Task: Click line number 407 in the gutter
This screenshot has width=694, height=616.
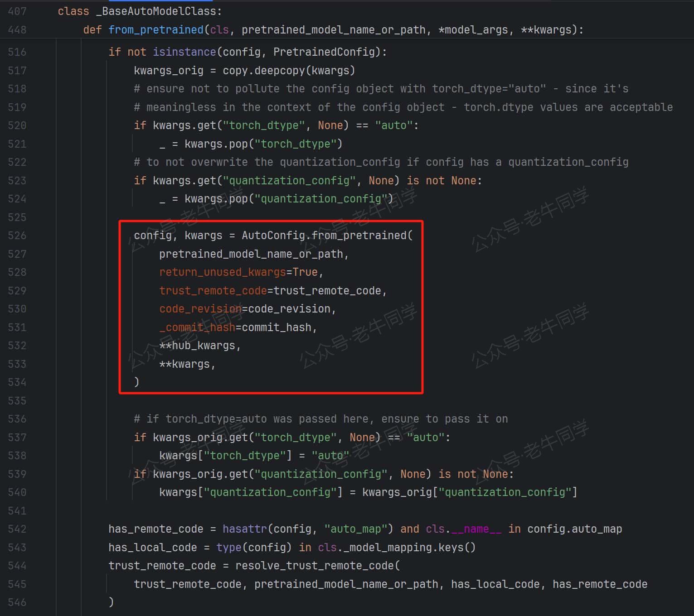Action: tap(17, 11)
